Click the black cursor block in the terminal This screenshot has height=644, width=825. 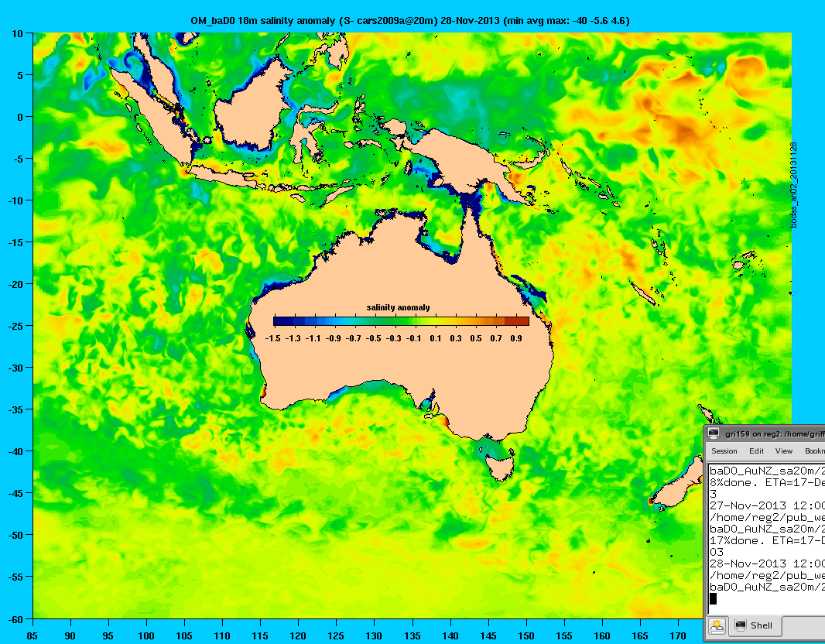pos(713,599)
